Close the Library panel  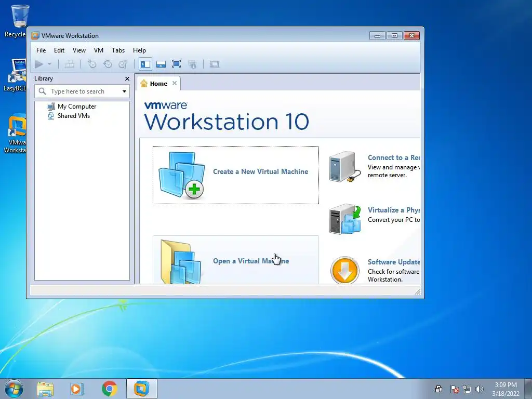tap(127, 79)
